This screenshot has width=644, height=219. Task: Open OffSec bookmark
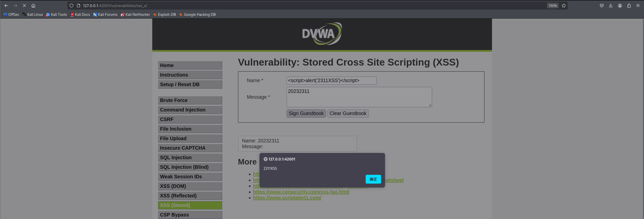11,15
